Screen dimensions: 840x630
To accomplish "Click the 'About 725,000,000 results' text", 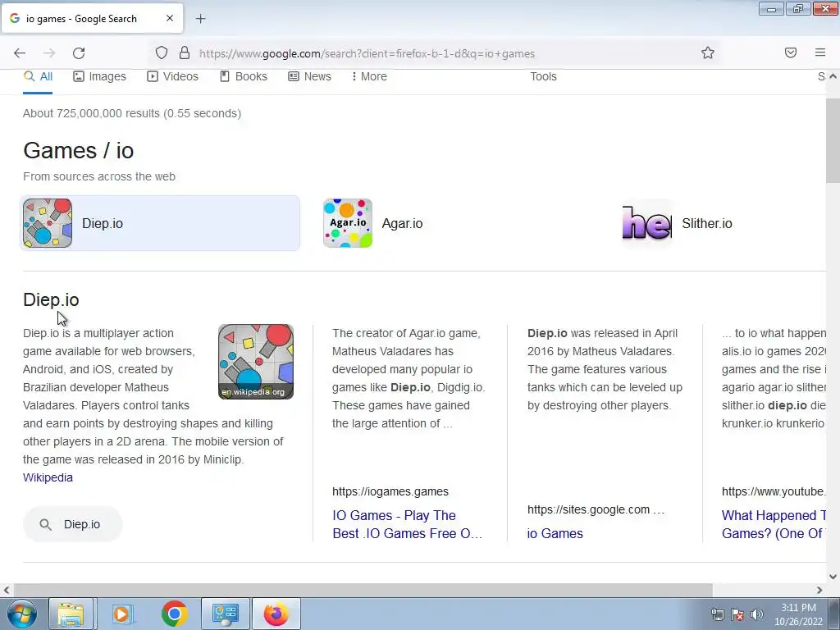I will click(132, 113).
